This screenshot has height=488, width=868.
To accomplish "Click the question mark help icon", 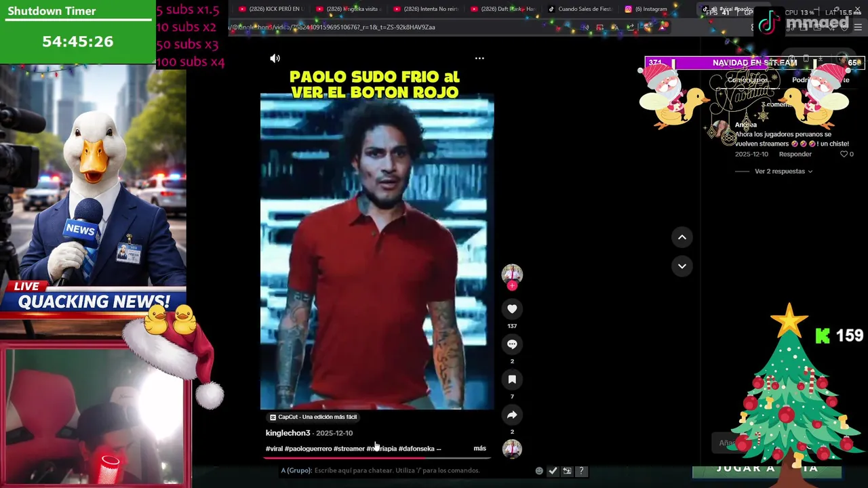I will 581,470.
